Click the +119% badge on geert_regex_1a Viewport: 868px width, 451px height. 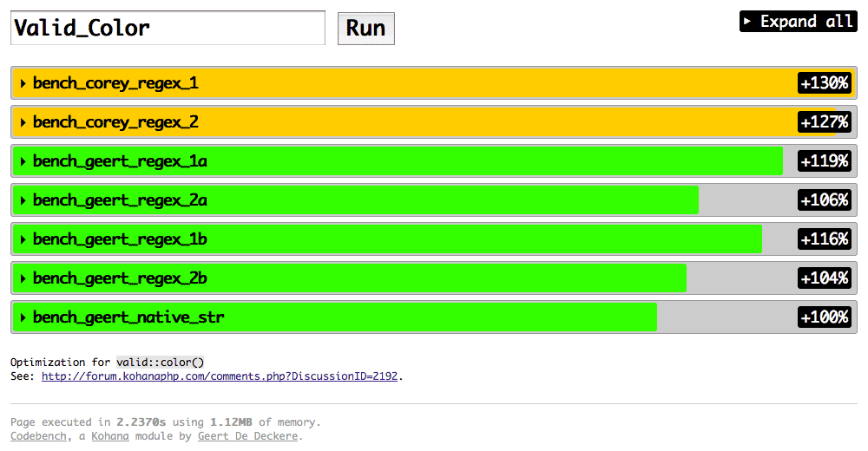click(824, 161)
